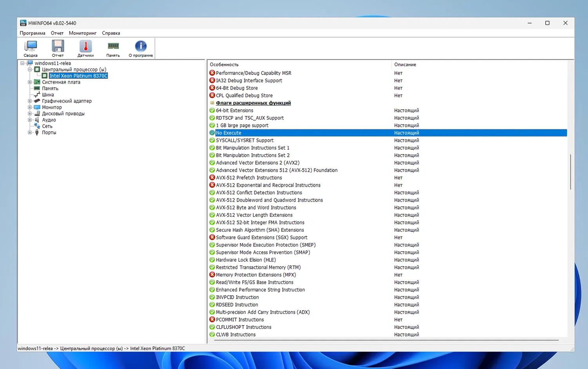Click green check icon beside RDSEED Instruction
Viewport: 588px width, 369px height.
[x=212, y=305]
